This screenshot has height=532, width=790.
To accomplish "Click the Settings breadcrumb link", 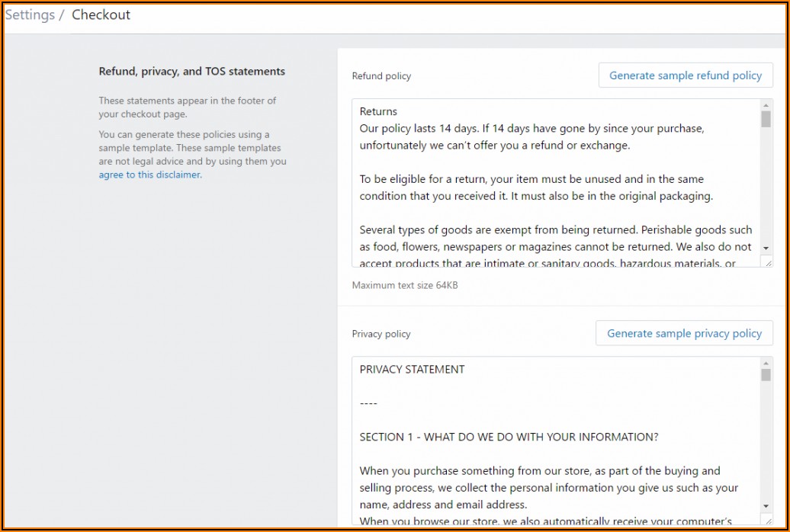I will 30,15.
